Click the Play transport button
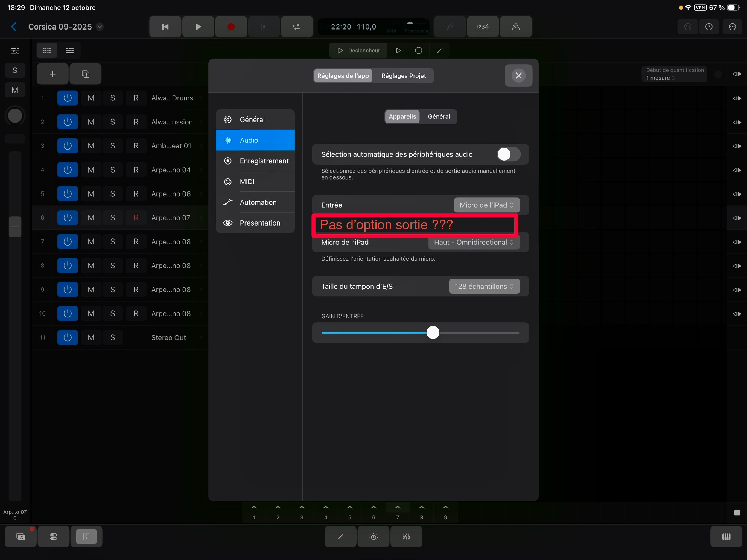The height and width of the screenshot is (560, 747). [x=198, y=27]
